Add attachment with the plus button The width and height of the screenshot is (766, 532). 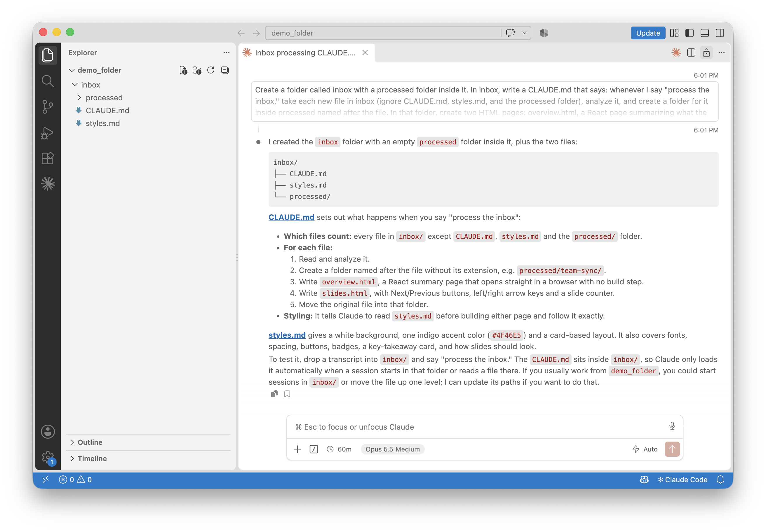pos(297,449)
